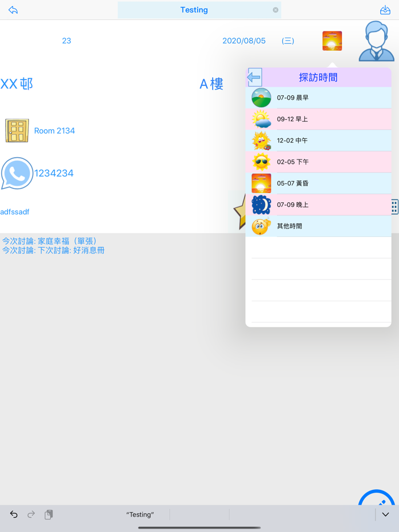The width and height of the screenshot is (399, 532).
Task: Tap the person avatar icon
Action: click(377, 42)
